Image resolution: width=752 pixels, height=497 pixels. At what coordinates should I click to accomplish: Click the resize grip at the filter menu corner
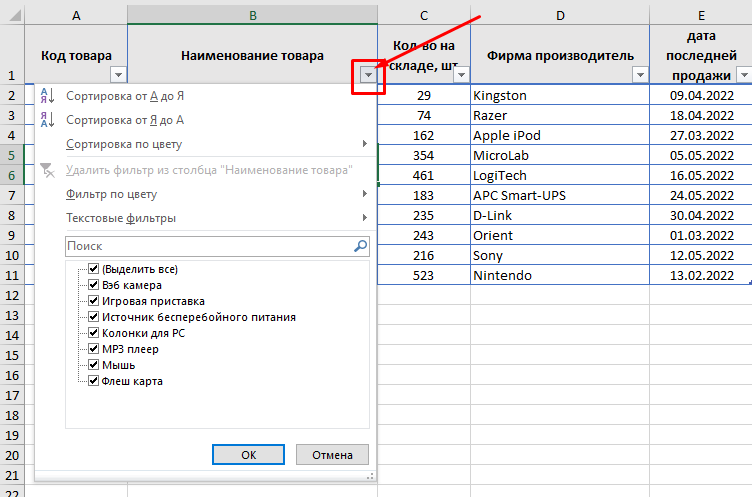pyautogui.click(x=370, y=476)
